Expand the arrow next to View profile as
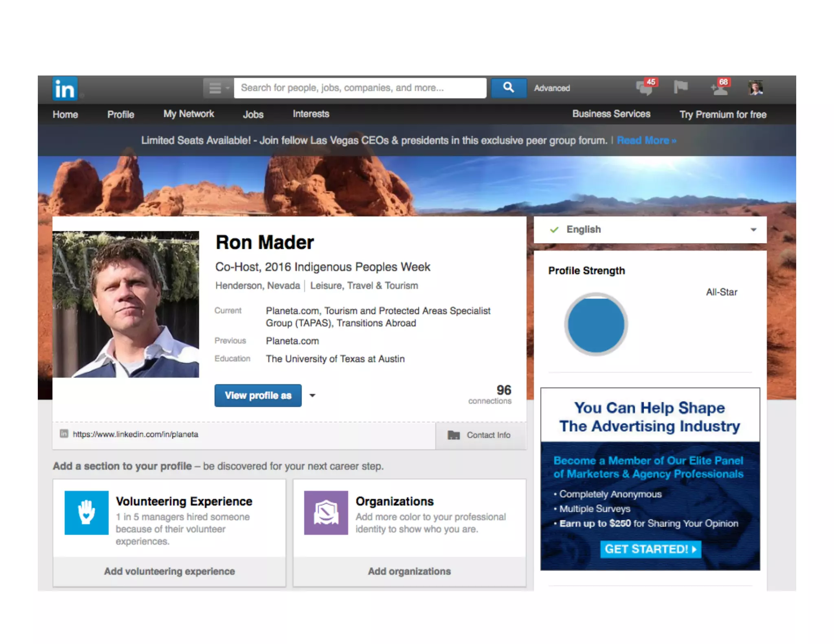 tap(312, 395)
